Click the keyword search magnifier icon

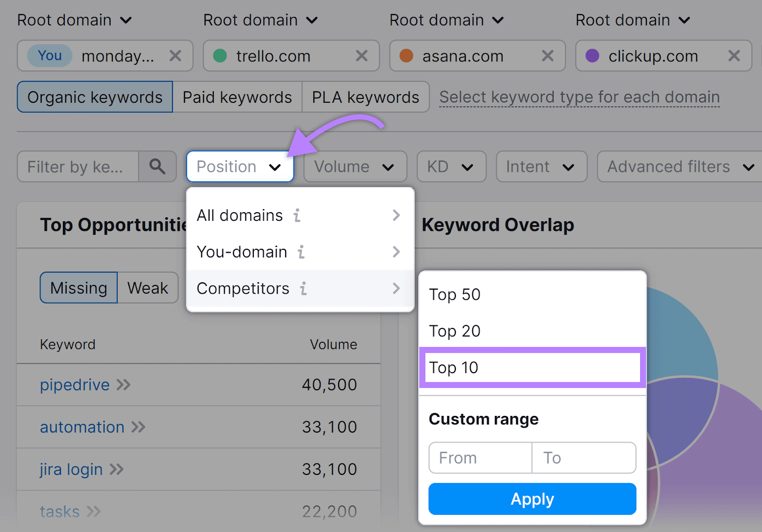158,167
